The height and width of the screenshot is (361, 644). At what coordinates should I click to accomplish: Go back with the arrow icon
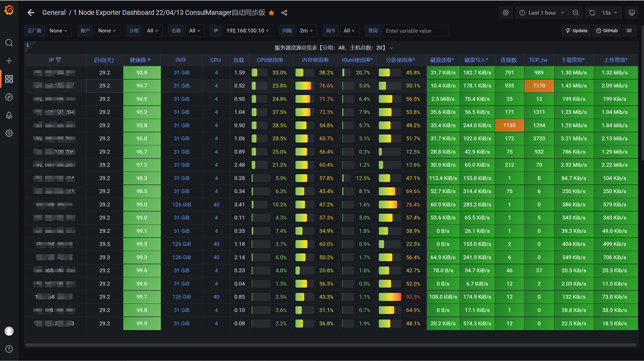(x=31, y=13)
